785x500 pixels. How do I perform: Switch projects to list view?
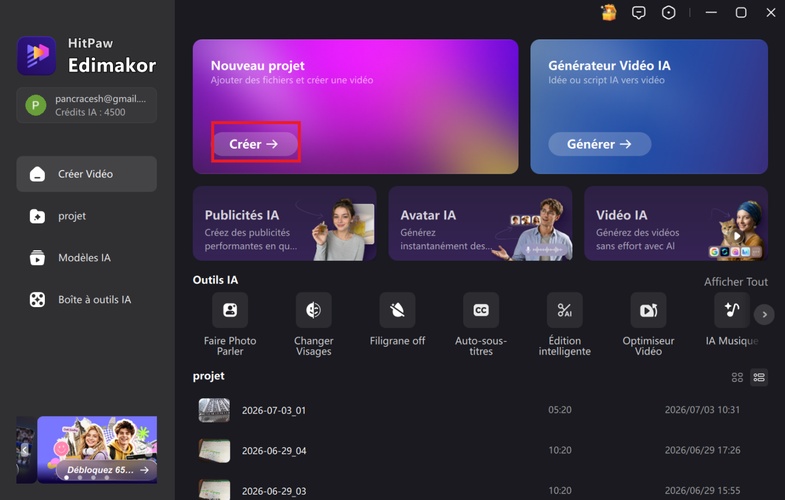[x=759, y=377]
